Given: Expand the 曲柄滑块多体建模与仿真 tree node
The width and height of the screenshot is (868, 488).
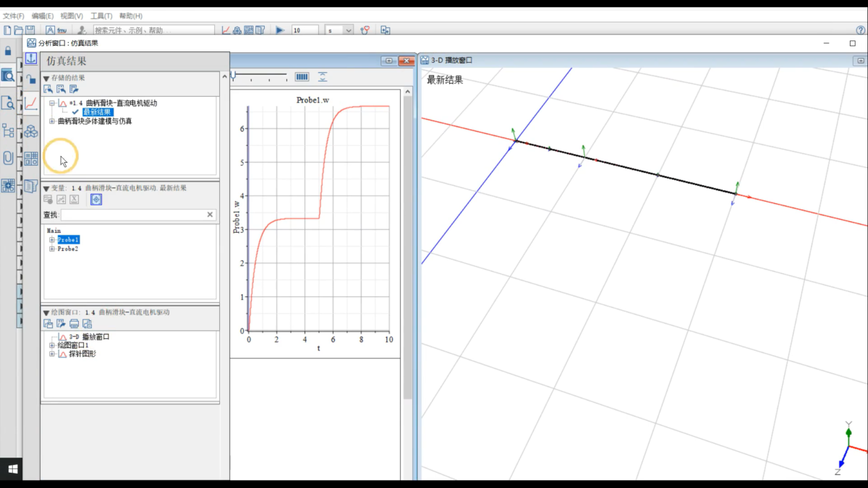Looking at the screenshot, I should (x=52, y=121).
